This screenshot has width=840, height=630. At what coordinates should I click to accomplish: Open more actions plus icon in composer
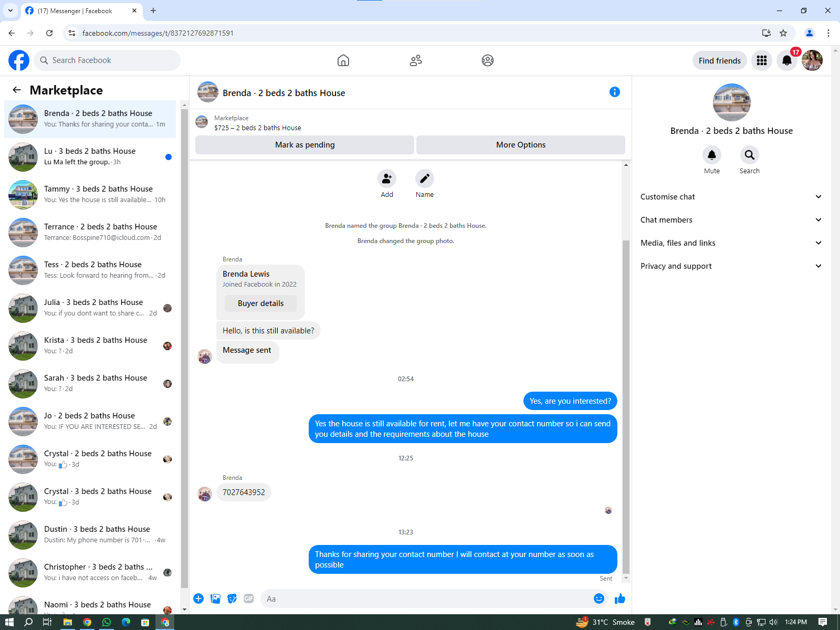tap(198, 598)
